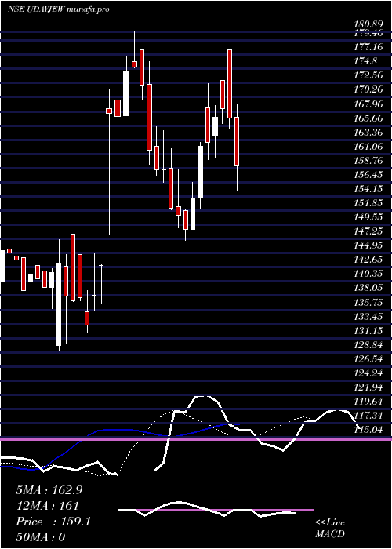
Task: Click the 165.66 price label
Action: tap(368, 118)
